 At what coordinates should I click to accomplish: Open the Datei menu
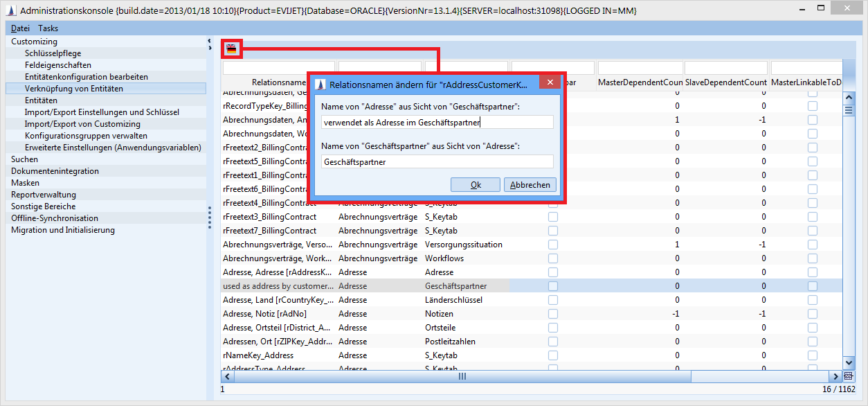click(x=20, y=28)
